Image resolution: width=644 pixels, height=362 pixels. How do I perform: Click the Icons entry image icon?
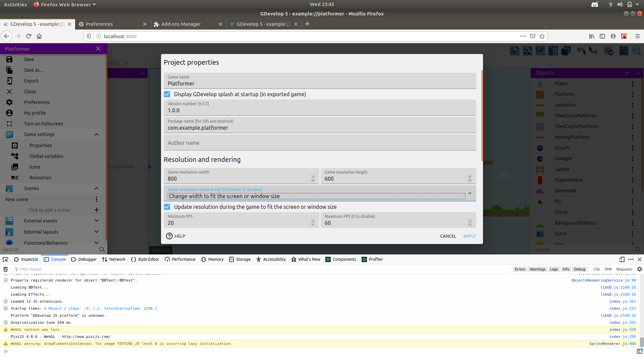pos(15,167)
